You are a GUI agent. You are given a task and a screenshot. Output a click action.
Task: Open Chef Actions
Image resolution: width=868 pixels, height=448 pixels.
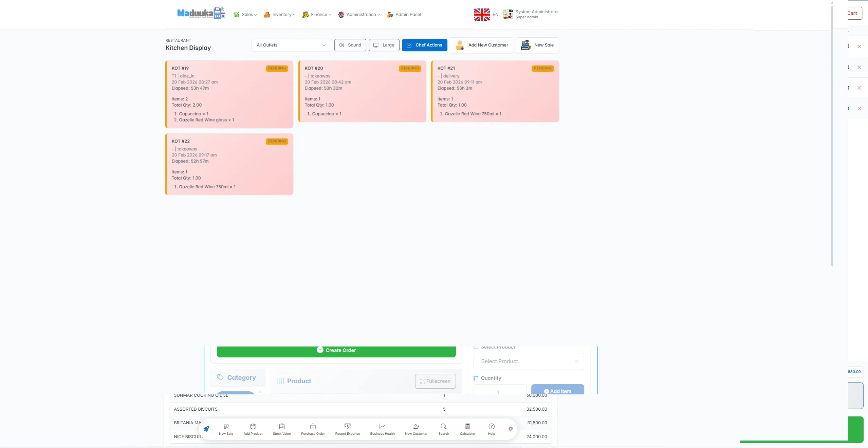click(424, 45)
